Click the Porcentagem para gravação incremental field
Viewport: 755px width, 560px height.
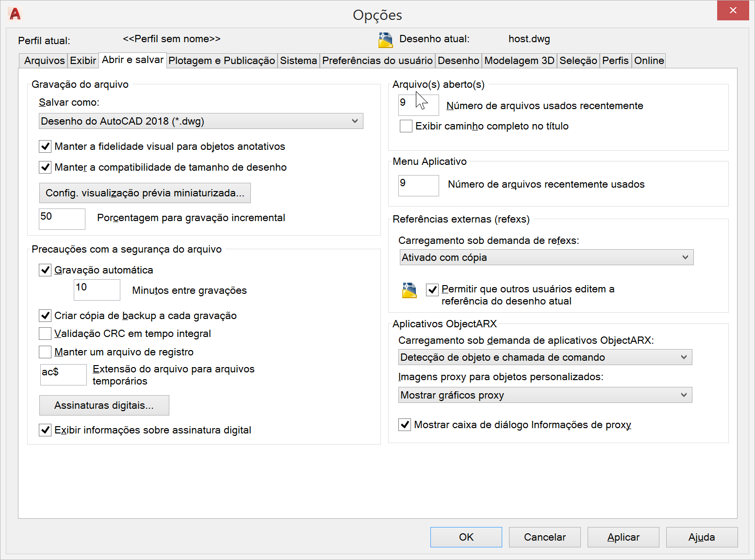pyautogui.click(x=62, y=219)
